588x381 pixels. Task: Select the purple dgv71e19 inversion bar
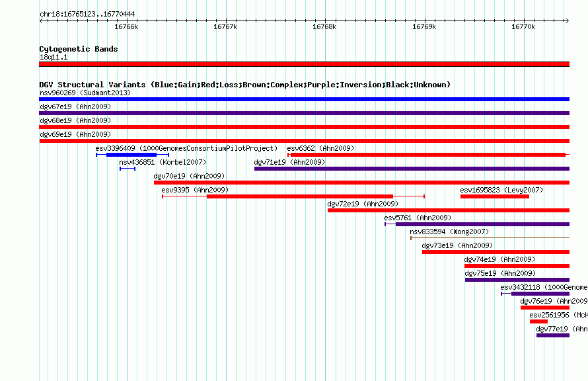(412, 169)
